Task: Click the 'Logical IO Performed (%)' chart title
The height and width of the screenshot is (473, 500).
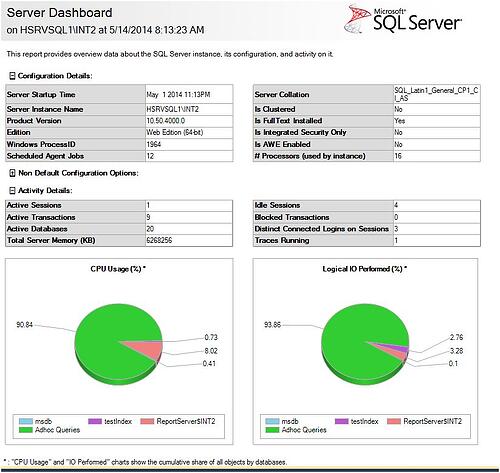Action: [x=365, y=269]
